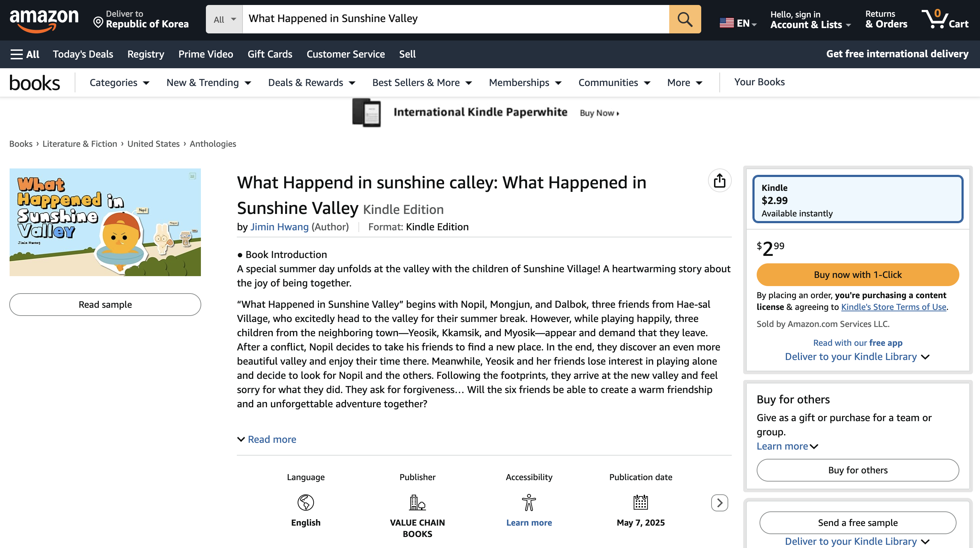Click Buy Now on Kindle Paperwhite banner
The height and width of the screenshot is (548, 980).
pyautogui.click(x=599, y=113)
